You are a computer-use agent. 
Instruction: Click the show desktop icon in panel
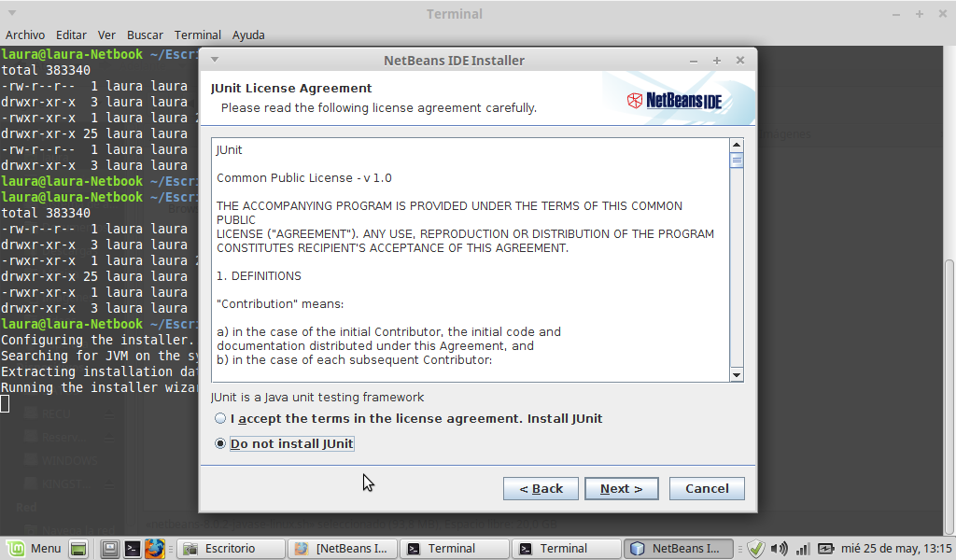[78, 549]
